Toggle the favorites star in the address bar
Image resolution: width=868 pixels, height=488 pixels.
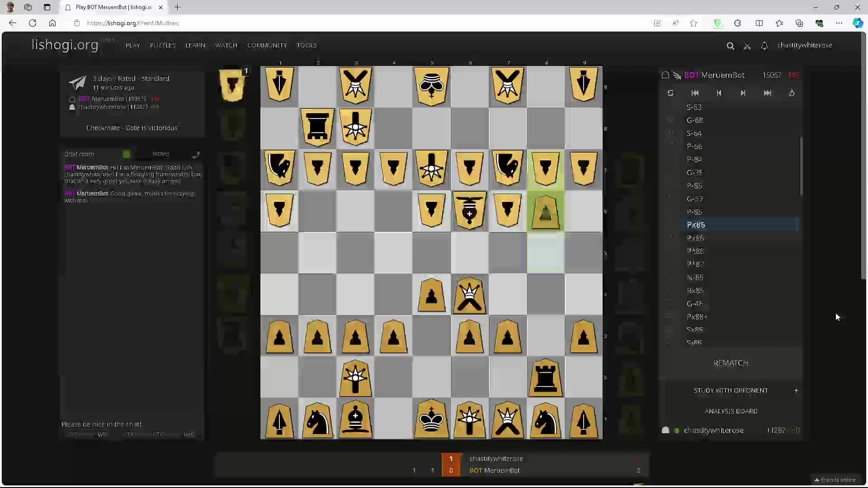tap(694, 23)
